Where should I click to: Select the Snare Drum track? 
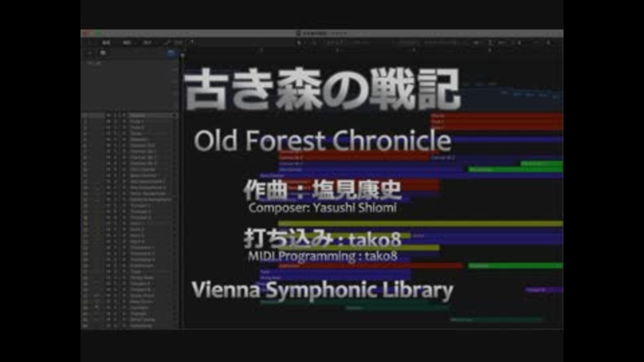point(129,296)
